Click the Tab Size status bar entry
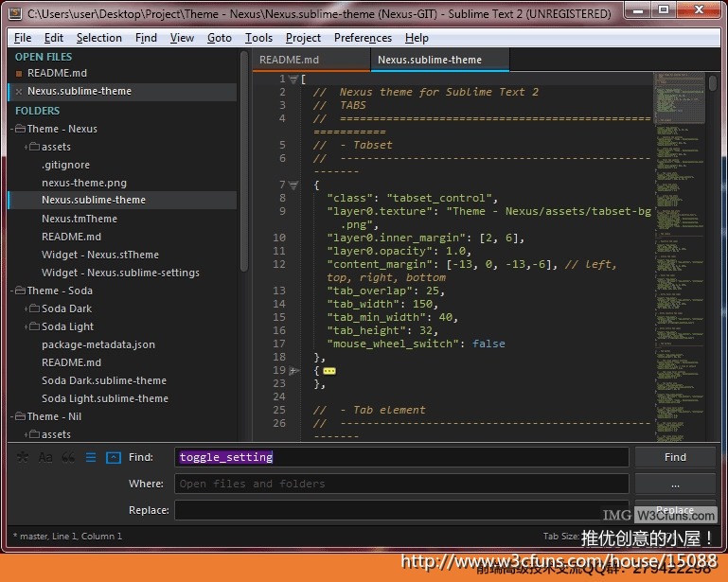728x582 pixels. coord(560,537)
